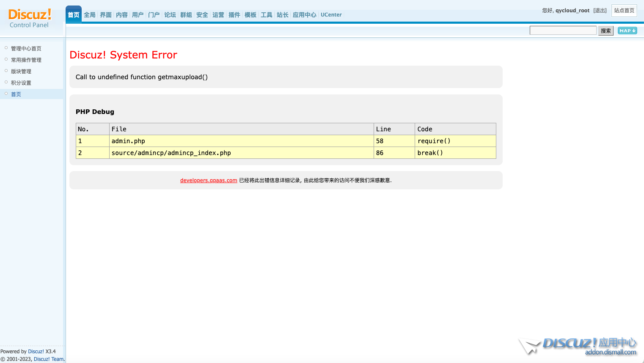
Task: Open 积分设置 in the sidebar
Action: [21, 83]
